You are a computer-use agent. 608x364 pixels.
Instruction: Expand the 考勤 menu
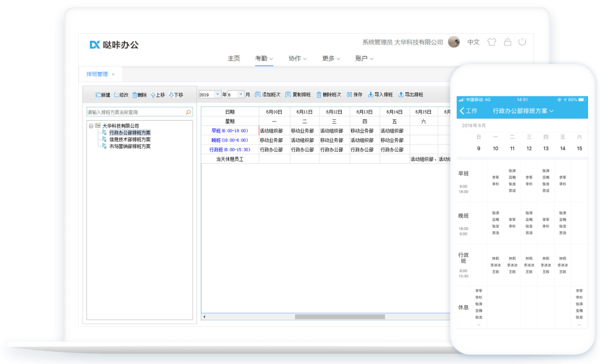(x=264, y=58)
